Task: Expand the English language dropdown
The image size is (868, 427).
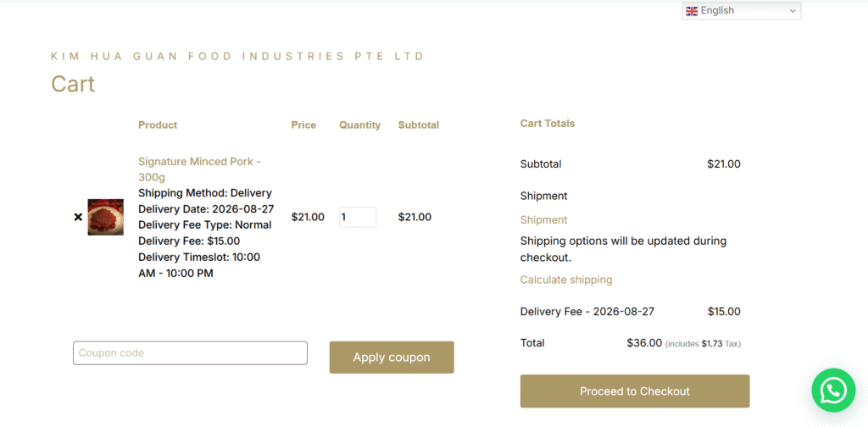Action: (741, 10)
